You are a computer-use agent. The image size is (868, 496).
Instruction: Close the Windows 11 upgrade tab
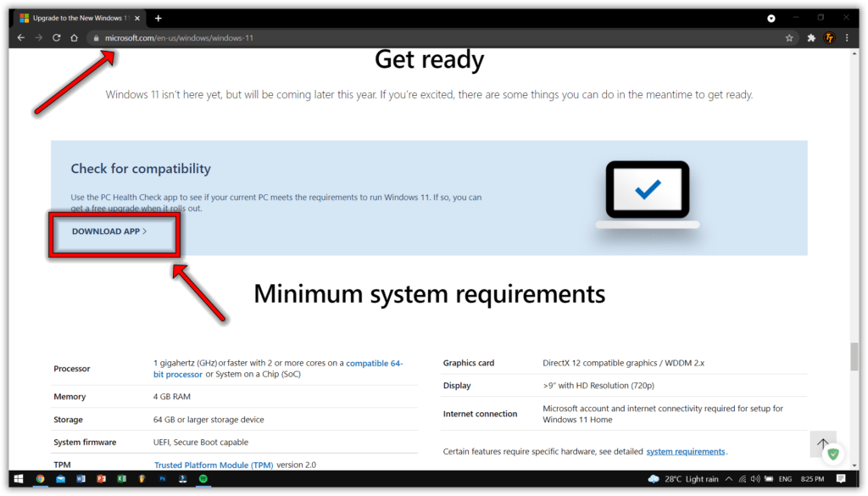coord(137,19)
